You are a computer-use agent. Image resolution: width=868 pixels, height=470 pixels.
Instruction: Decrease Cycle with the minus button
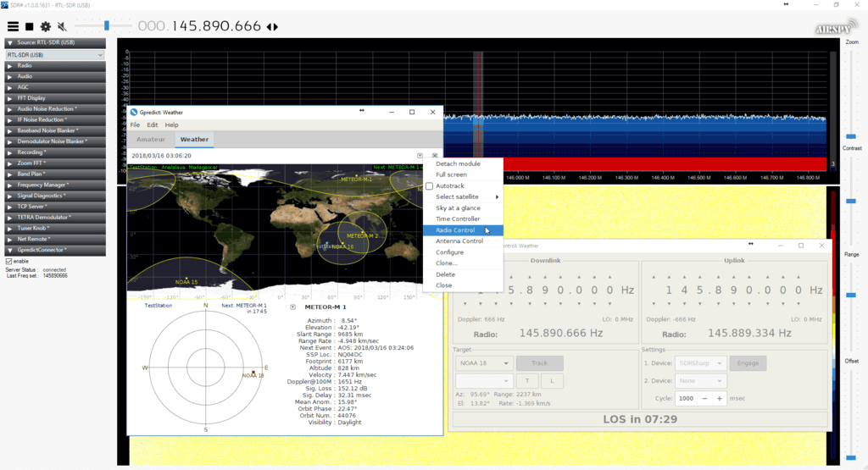704,398
